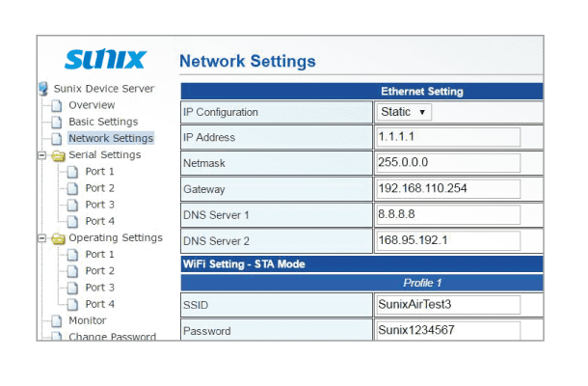Click the IP Configuration label
588x386 pixels.
tap(221, 112)
